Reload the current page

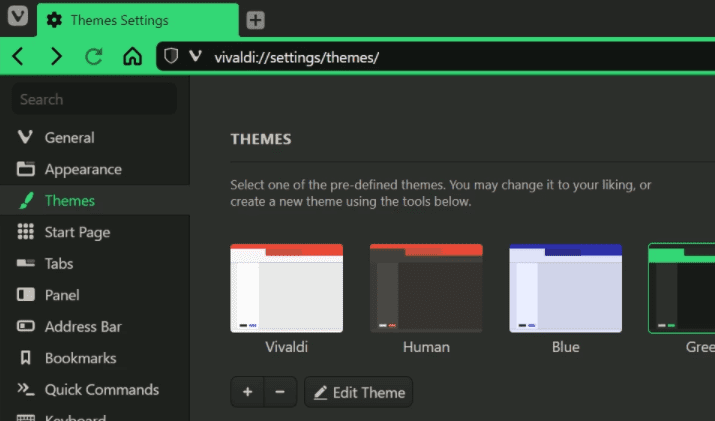pos(94,57)
